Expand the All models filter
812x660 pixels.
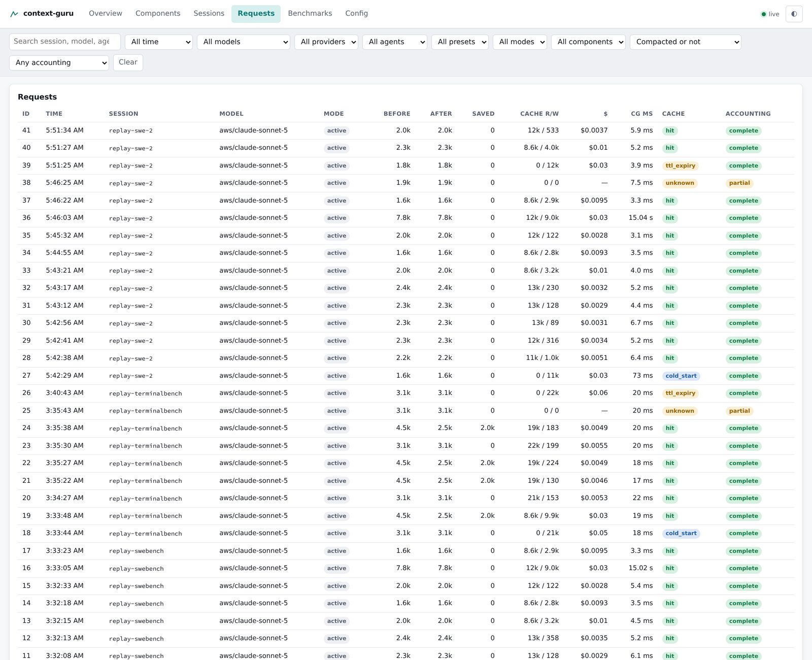pos(244,42)
